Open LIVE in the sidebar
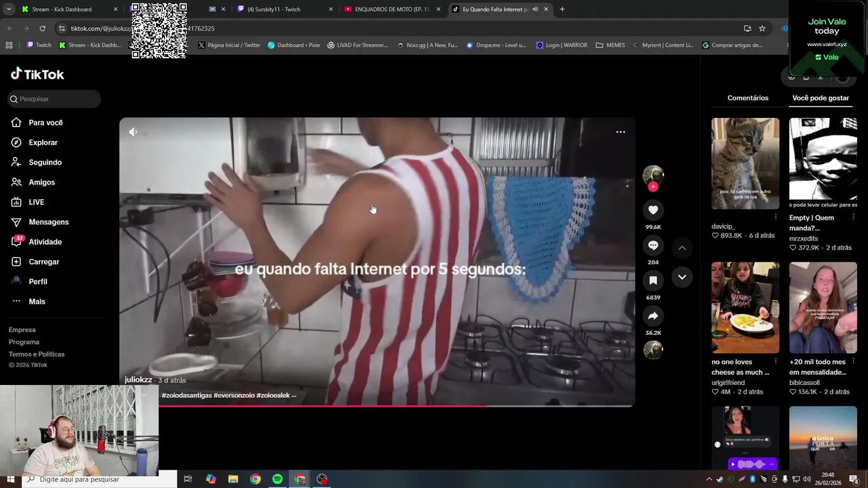This screenshot has height=488, width=868. click(x=36, y=202)
